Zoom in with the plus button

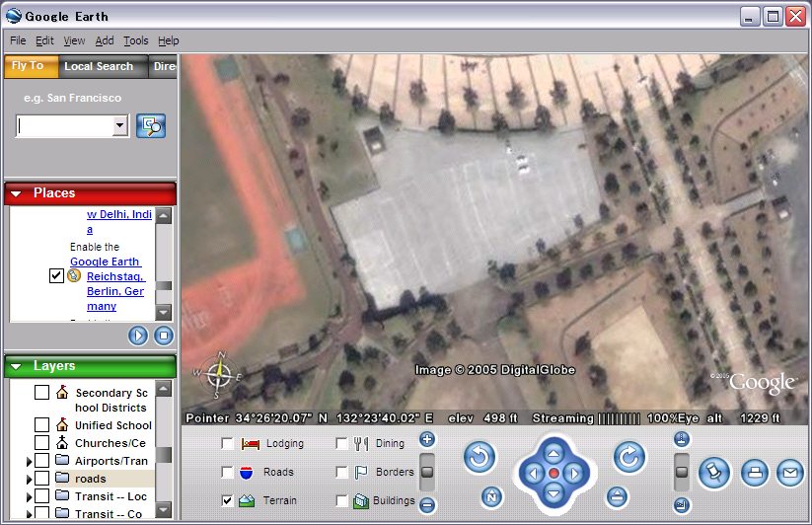(x=427, y=440)
